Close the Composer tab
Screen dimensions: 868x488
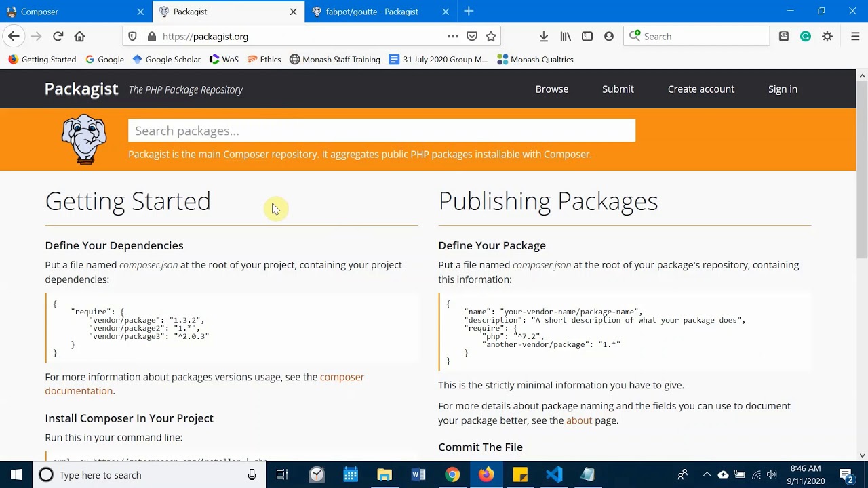(140, 12)
